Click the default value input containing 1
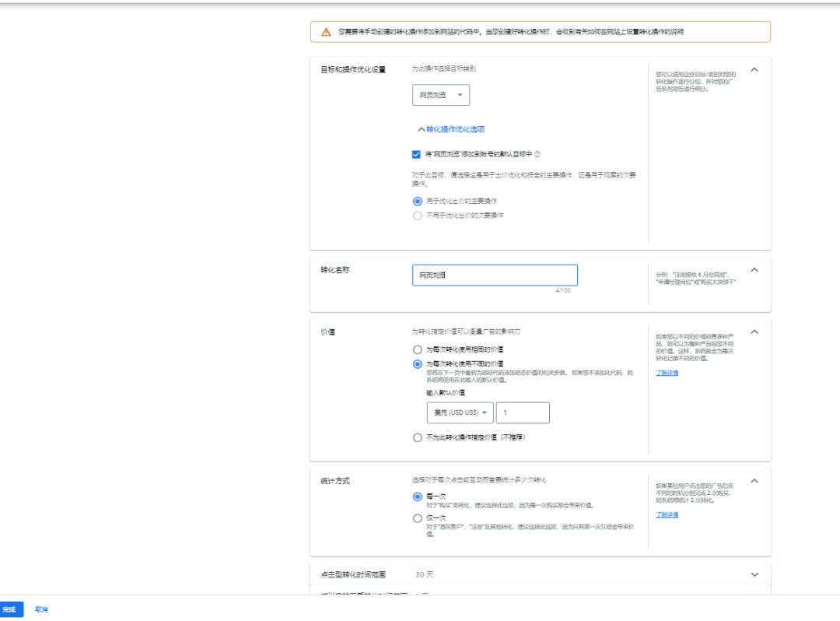840x621 pixels. click(523, 412)
